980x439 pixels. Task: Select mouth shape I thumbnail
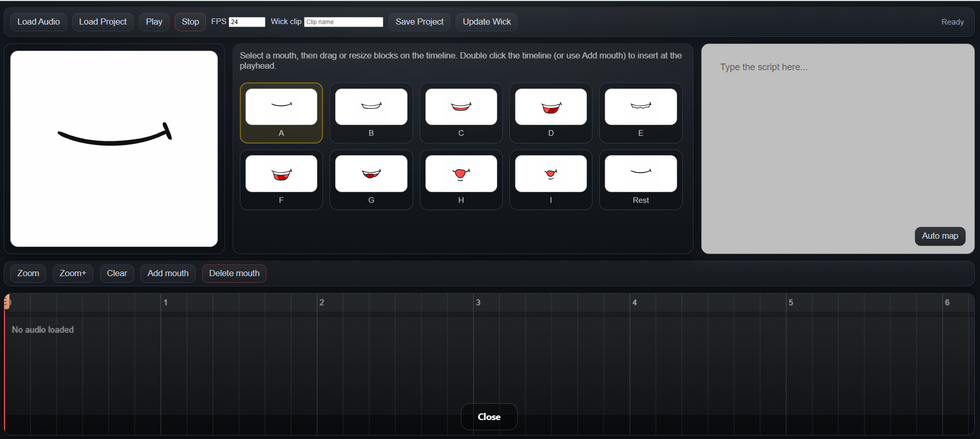click(550, 174)
